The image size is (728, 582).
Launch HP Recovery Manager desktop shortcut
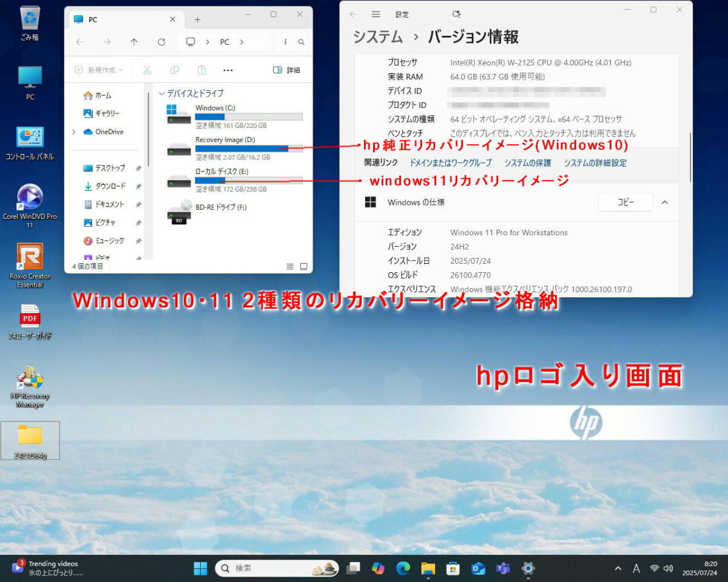point(30,387)
